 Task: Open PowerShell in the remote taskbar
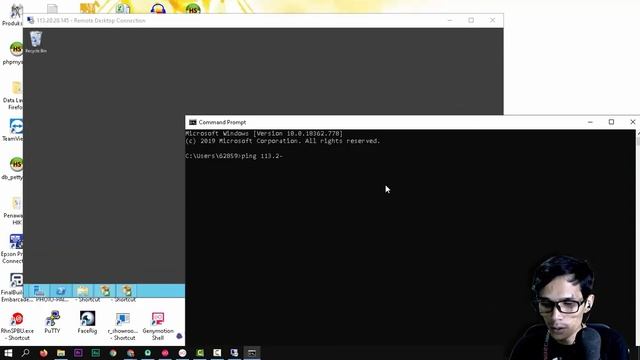coord(61,291)
